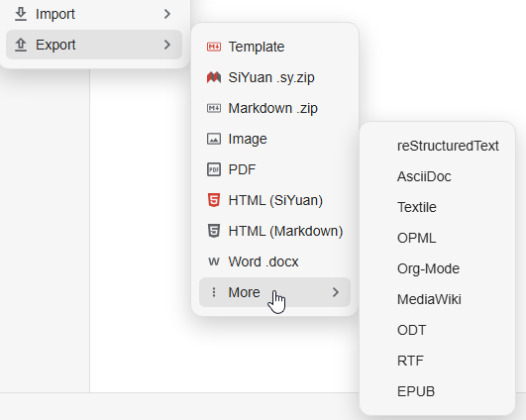Expand the Export submenu chevron

point(167,45)
